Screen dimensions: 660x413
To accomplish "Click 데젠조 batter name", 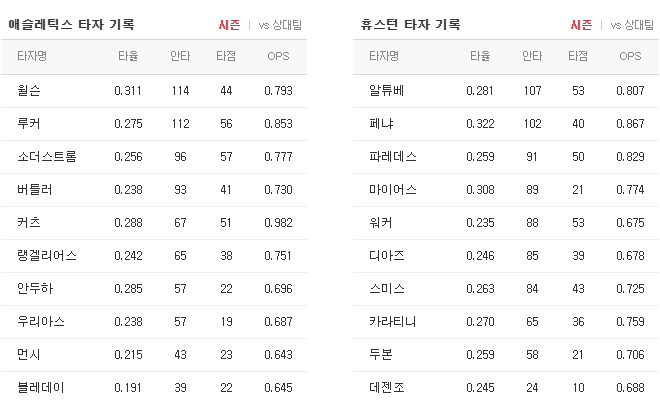I will 386,388.
